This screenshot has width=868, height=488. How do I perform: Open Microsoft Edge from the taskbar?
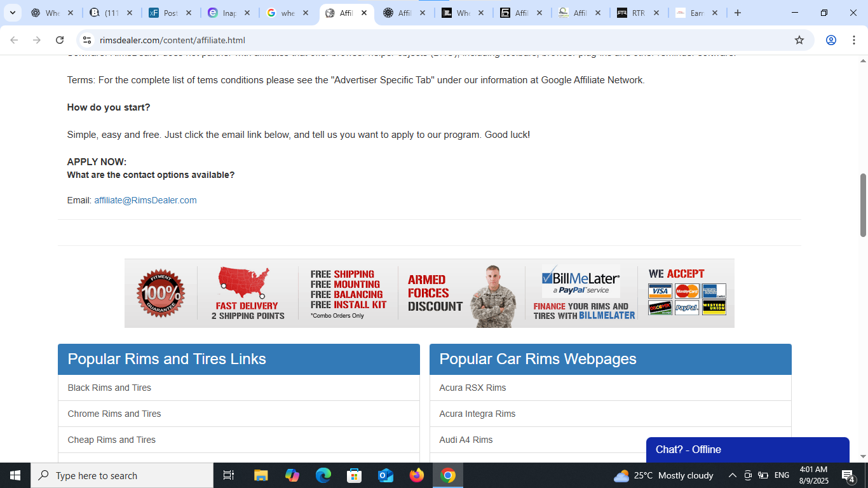pyautogui.click(x=323, y=475)
